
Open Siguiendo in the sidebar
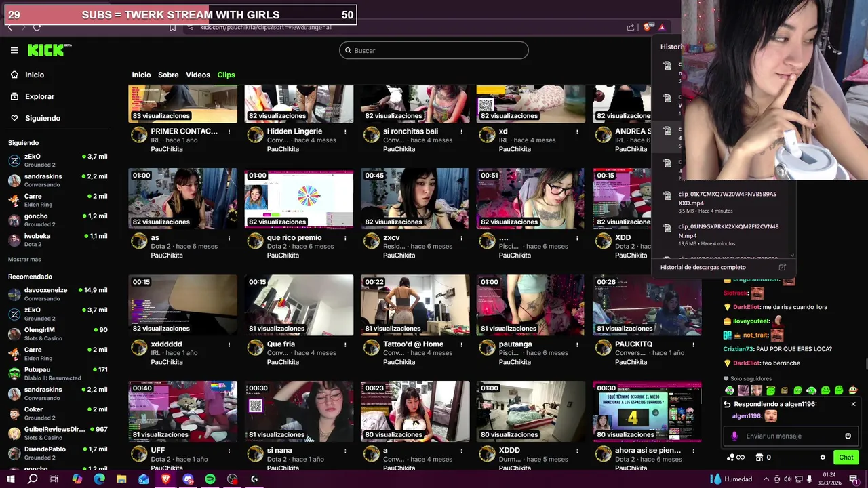point(43,118)
